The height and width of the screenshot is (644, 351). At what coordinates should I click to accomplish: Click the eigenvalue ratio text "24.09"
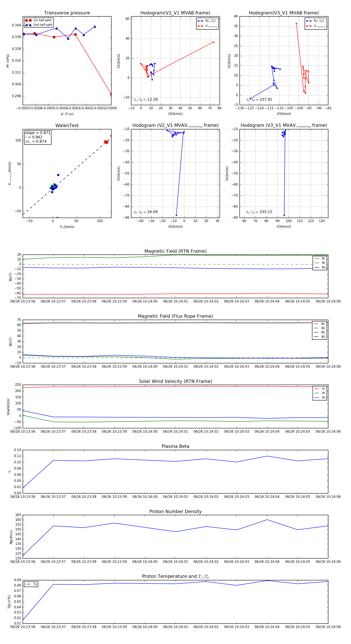coord(152,212)
